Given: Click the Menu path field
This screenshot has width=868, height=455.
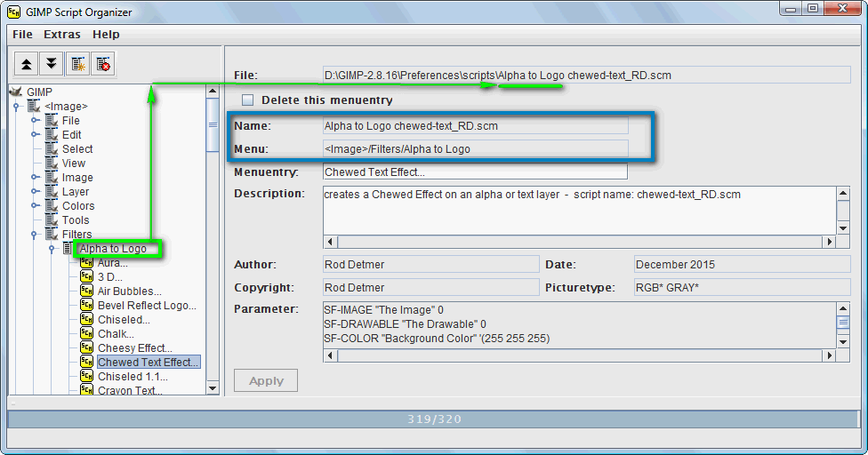Looking at the screenshot, I should (476, 148).
